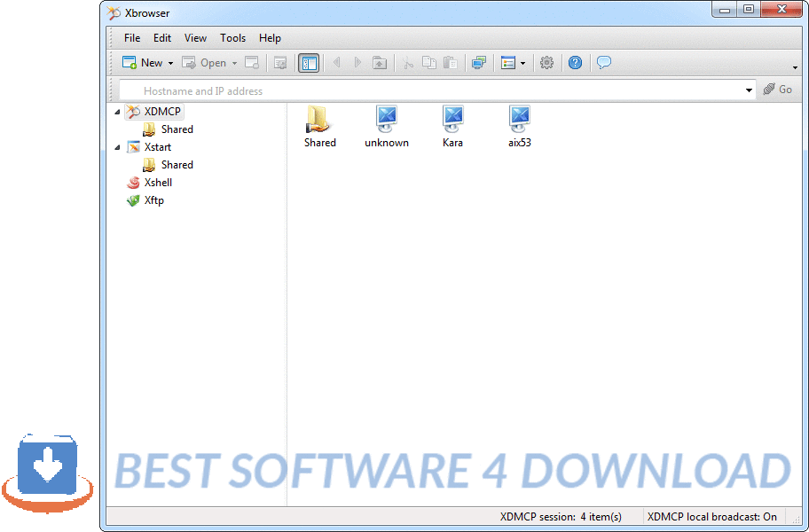This screenshot has width=809, height=532.
Task: Click the XDMCP session item count status
Action: pyautogui.click(x=561, y=517)
